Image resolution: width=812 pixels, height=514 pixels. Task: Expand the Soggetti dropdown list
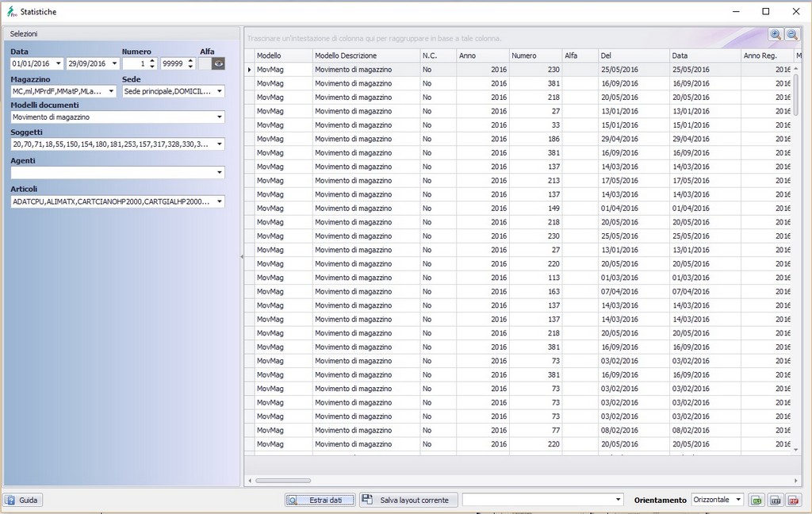220,144
